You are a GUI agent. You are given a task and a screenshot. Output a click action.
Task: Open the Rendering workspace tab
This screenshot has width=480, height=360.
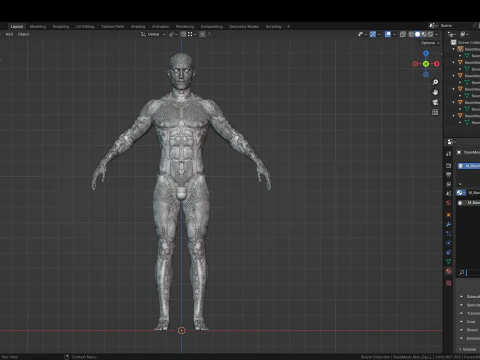[185, 26]
